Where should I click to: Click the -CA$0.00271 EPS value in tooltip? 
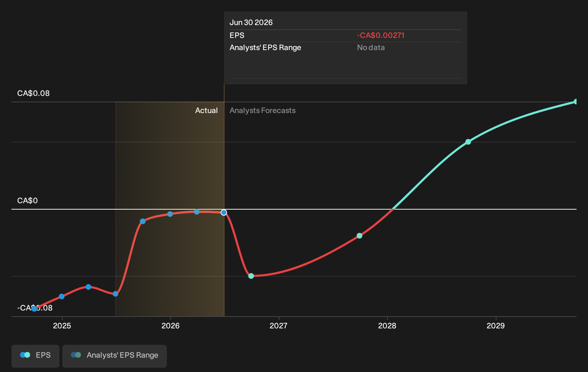pos(381,35)
